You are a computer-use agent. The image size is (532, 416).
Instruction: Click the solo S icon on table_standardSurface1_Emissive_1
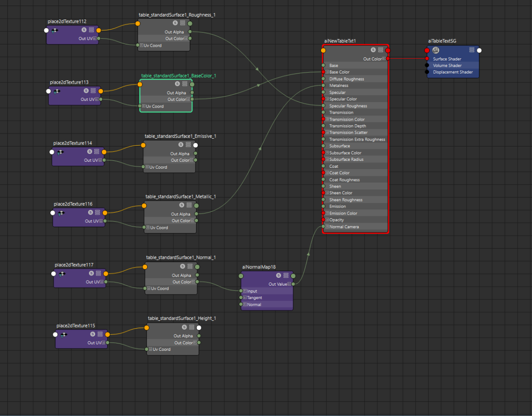(181, 144)
